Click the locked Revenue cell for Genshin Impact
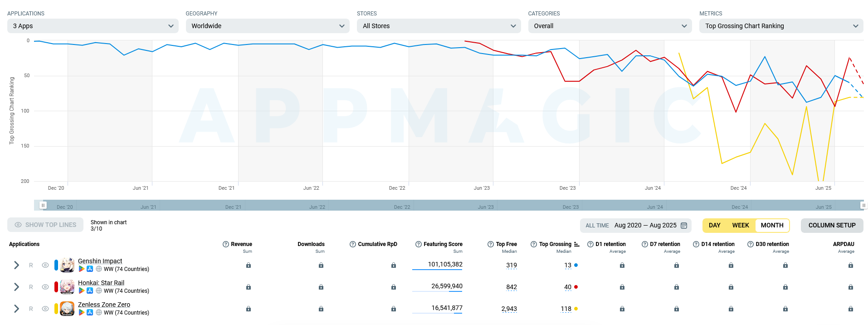This screenshot has height=325, width=868. pyautogui.click(x=249, y=265)
